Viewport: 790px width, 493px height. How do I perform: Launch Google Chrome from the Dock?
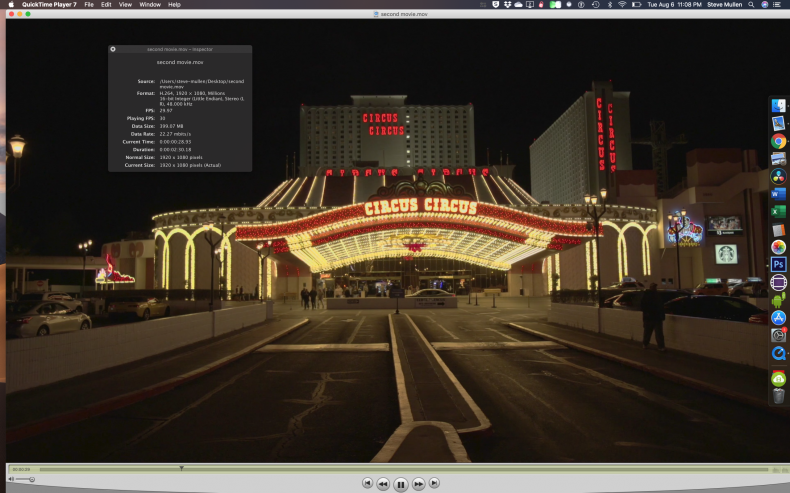coord(778,141)
